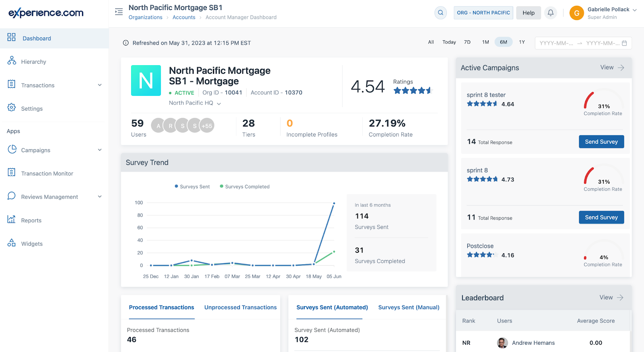Click the refresh info icon

coord(126,43)
